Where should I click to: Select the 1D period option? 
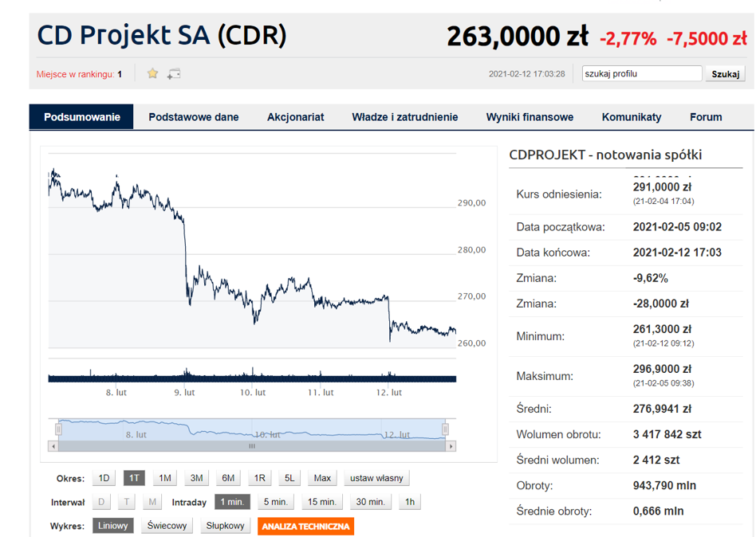point(104,478)
